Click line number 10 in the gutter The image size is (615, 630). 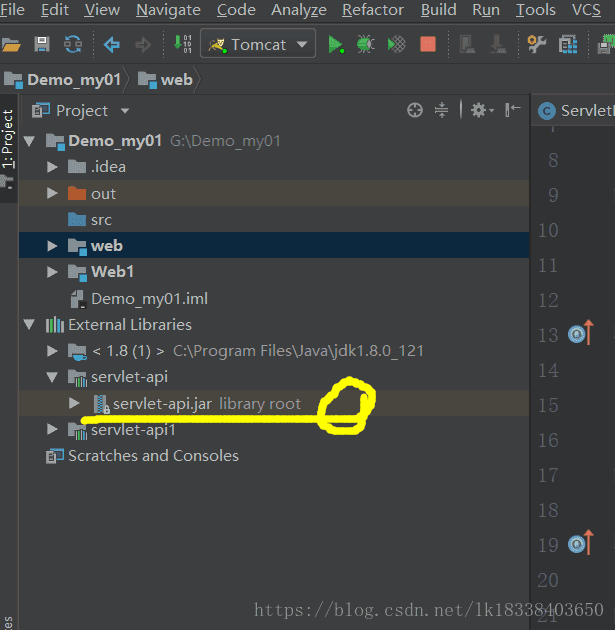(548, 230)
